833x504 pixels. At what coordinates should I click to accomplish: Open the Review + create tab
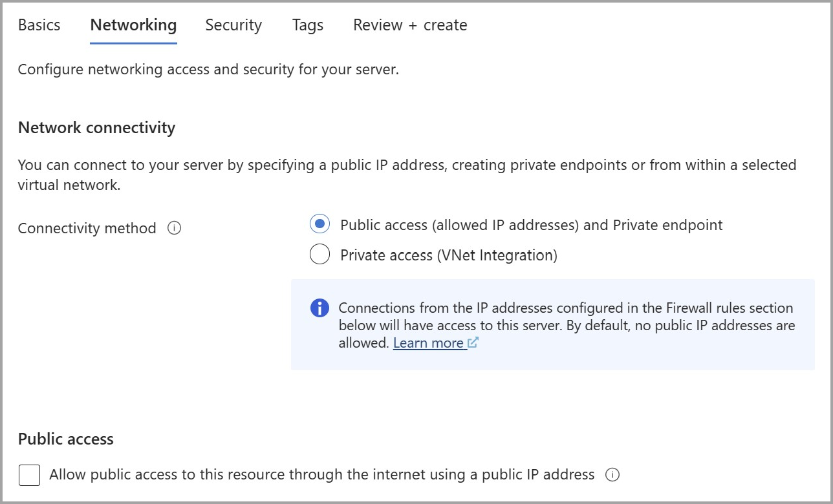tap(410, 25)
